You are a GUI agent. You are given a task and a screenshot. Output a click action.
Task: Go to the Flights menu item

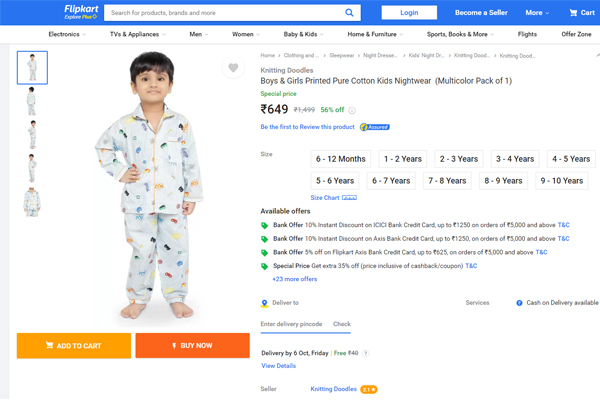[x=527, y=34]
